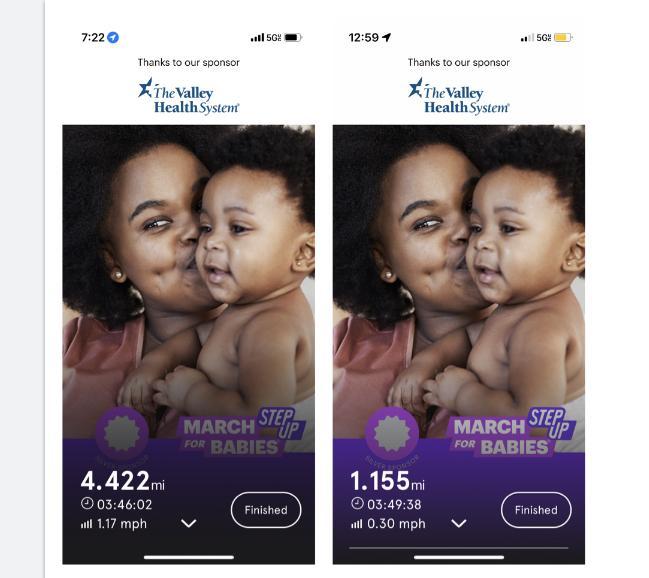Tap the signal bars on right phone status bar
This screenshot has height=578, width=649.
(527, 38)
